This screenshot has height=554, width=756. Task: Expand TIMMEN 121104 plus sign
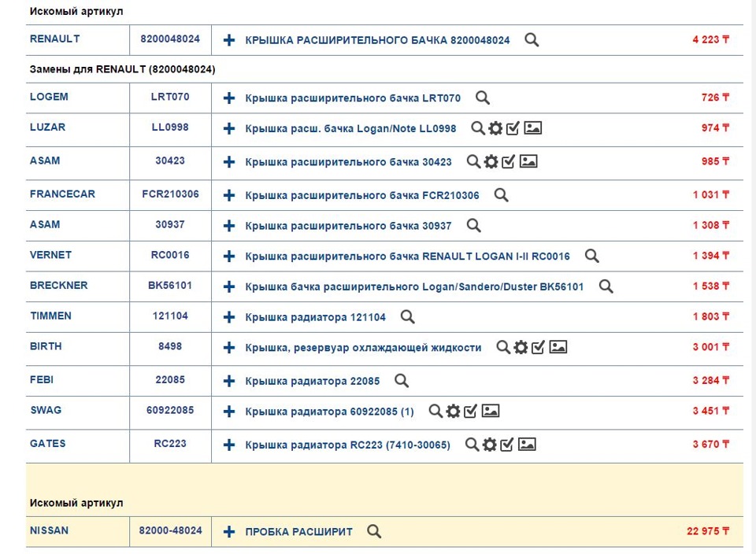coord(229,317)
